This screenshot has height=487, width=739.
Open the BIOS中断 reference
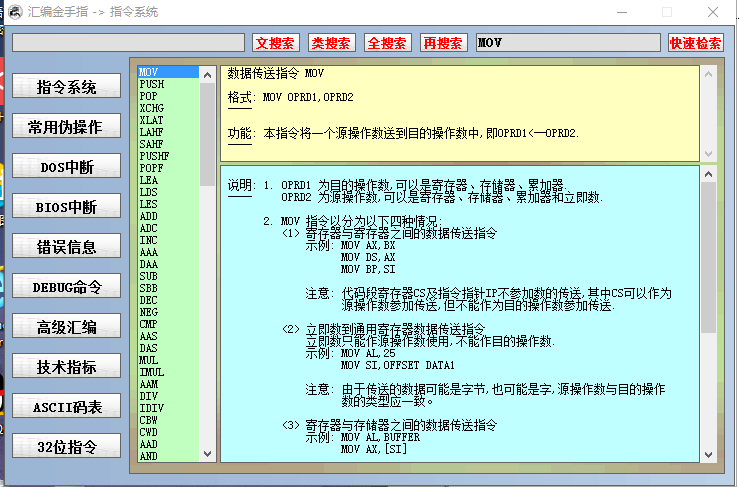tap(67, 207)
